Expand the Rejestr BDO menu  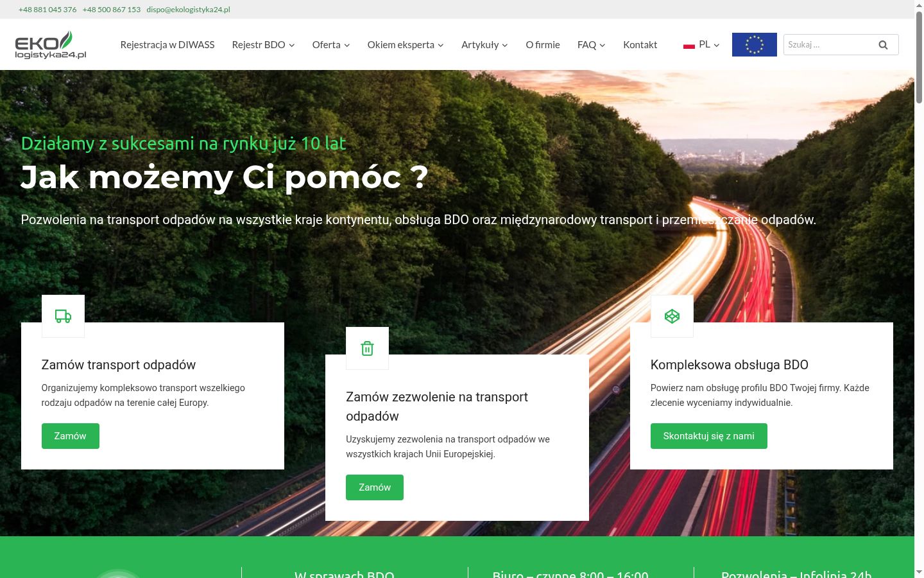pos(263,45)
